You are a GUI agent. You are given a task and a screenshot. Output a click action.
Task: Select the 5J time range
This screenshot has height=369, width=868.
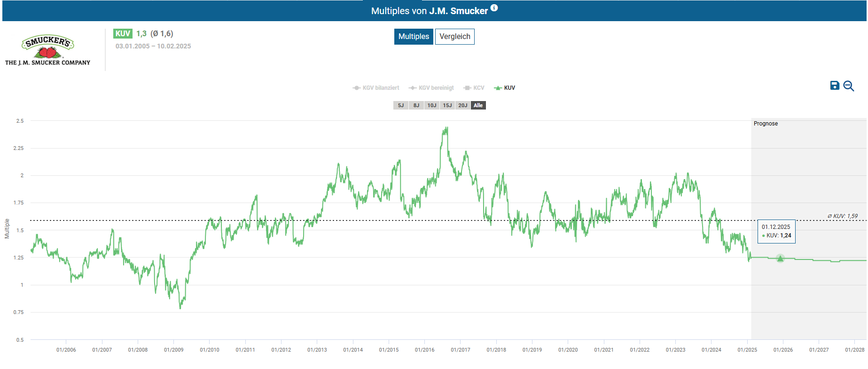click(401, 105)
